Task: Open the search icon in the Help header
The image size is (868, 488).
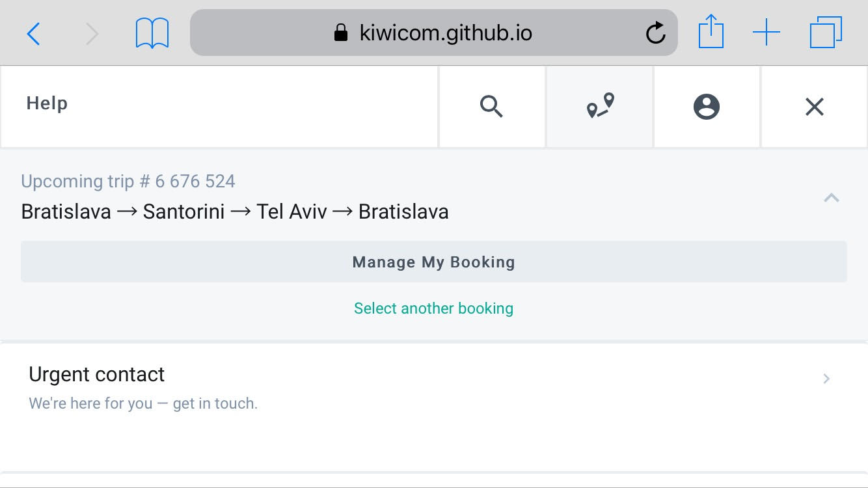Action: [x=492, y=106]
